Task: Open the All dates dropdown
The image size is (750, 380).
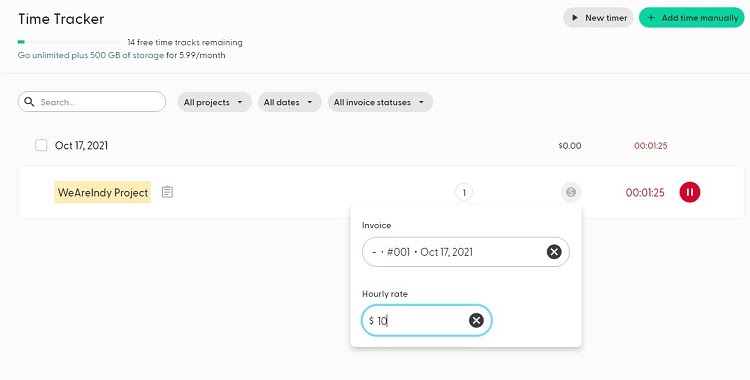Action: click(x=289, y=102)
